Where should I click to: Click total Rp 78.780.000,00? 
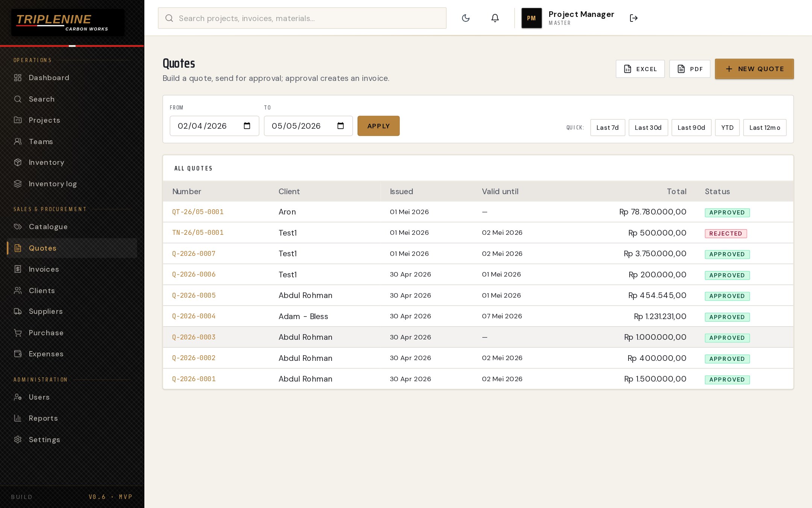pyautogui.click(x=653, y=212)
